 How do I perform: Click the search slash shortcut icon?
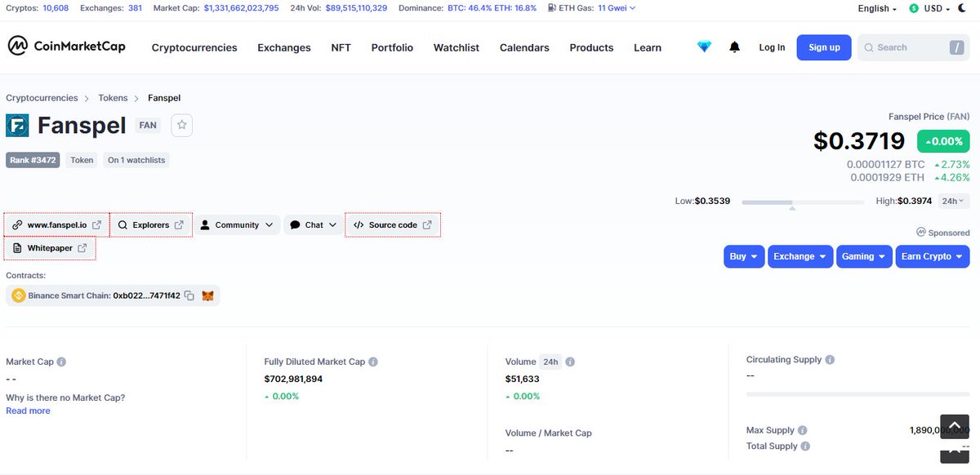[956, 47]
